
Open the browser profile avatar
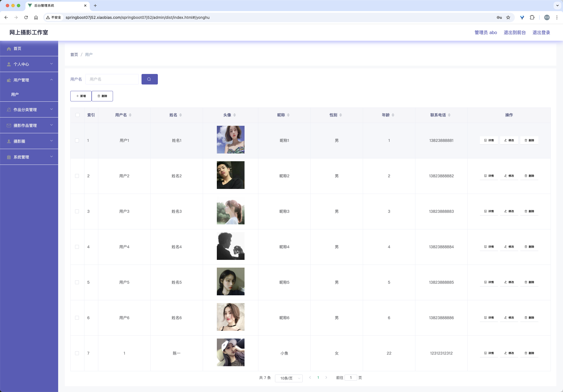click(547, 17)
